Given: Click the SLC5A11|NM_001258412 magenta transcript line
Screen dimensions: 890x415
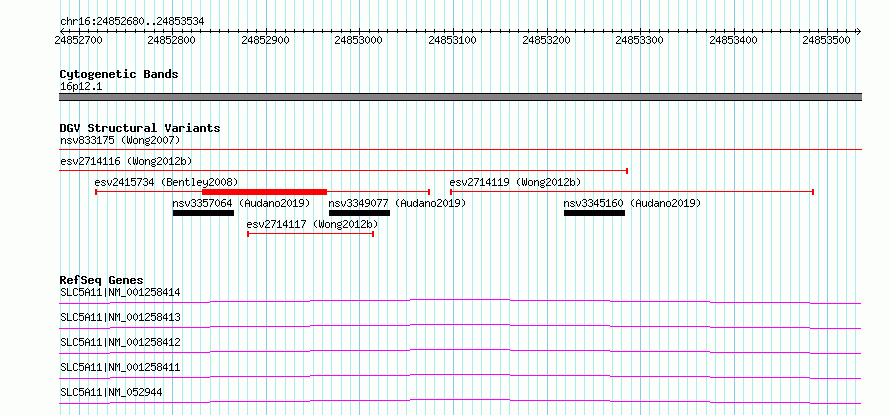Looking at the screenshot, I should (460, 351).
